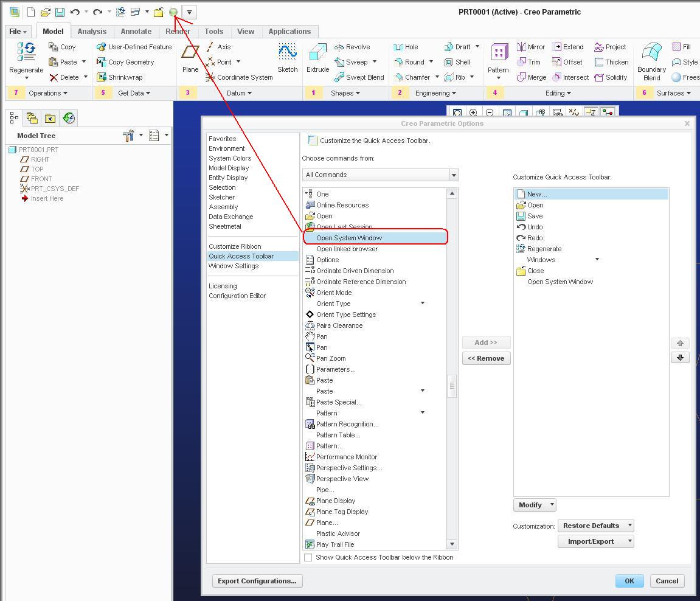Viewport: 700px width, 601px height.
Task: Click commands list scrollbar down arrow
Action: [452, 544]
